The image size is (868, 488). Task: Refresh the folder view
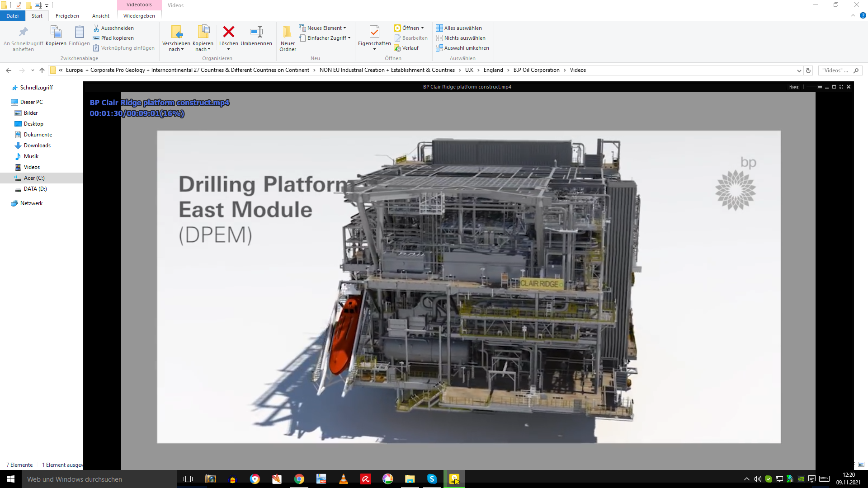click(x=808, y=70)
